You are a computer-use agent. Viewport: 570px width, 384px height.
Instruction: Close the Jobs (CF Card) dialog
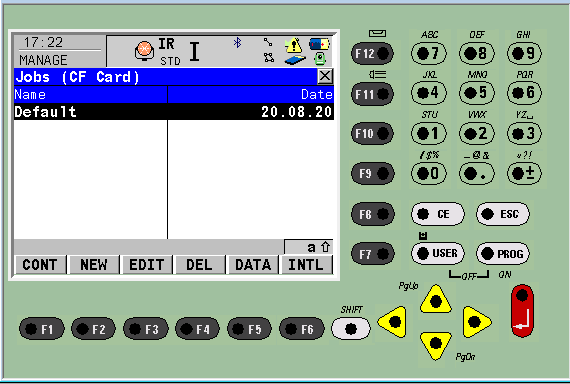point(325,76)
